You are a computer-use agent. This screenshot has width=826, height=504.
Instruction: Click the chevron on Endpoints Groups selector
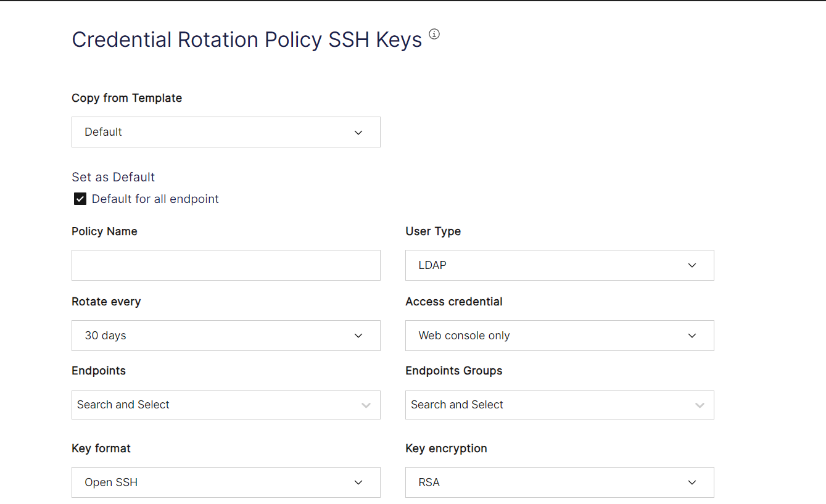[700, 405]
